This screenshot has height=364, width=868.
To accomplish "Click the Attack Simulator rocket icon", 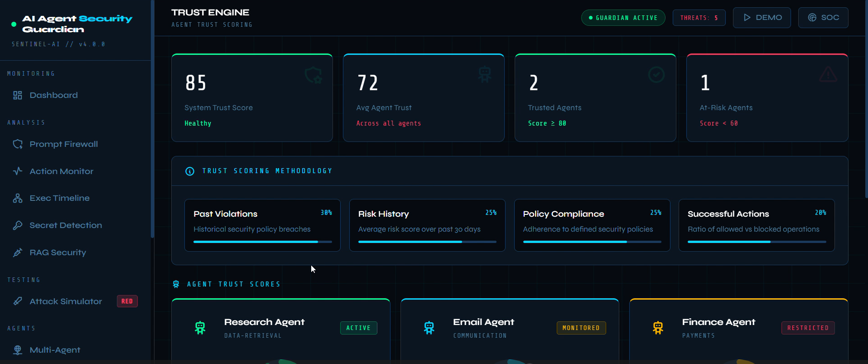I will coord(18,301).
